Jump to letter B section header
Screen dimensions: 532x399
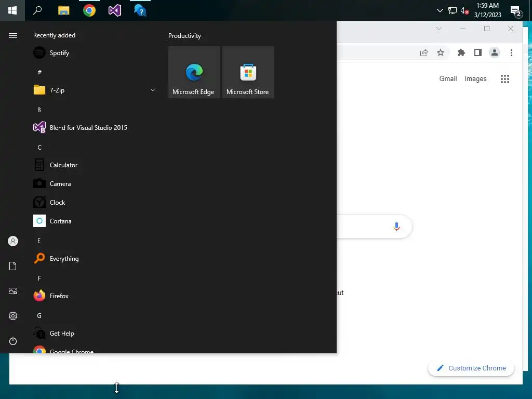pyautogui.click(x=39, y=110)
